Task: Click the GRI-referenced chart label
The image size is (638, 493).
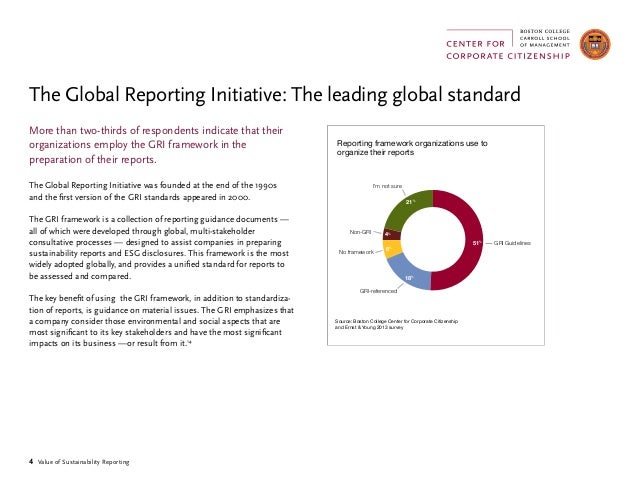Action: tap(378, 290)
